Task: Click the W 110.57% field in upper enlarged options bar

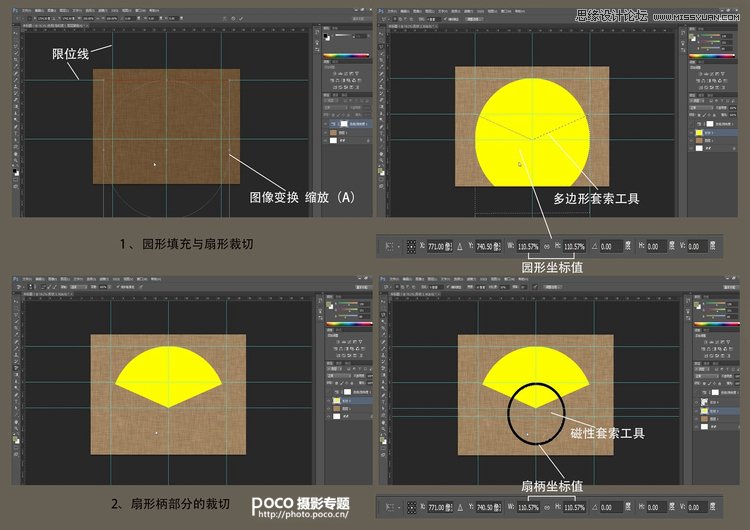Action: click(x=529, y=246)
